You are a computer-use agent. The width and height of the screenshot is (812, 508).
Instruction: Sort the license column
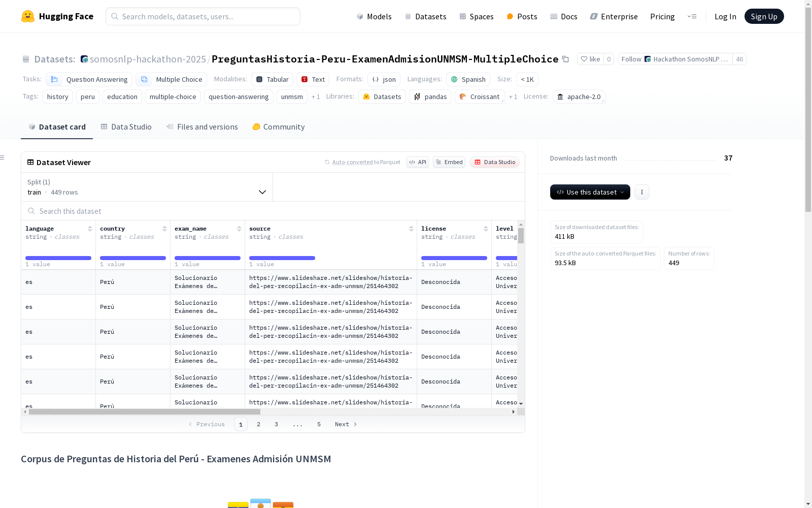coord(486,229)
